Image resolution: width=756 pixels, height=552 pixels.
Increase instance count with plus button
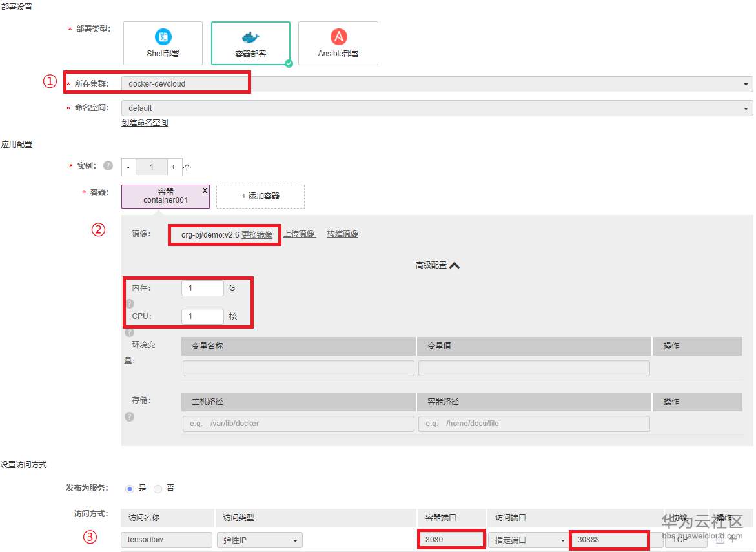coord(174,167)
